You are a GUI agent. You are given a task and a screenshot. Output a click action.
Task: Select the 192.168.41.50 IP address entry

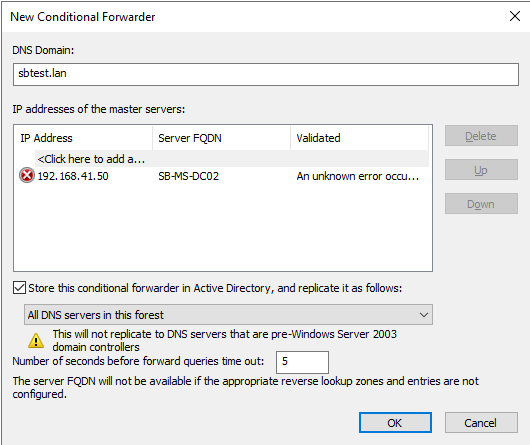point(73,176)
